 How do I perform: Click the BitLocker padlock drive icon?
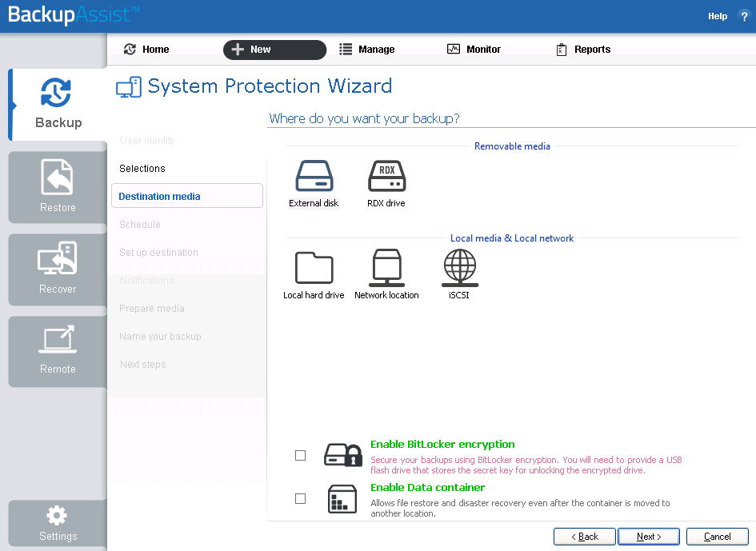(x=342, y=454)
